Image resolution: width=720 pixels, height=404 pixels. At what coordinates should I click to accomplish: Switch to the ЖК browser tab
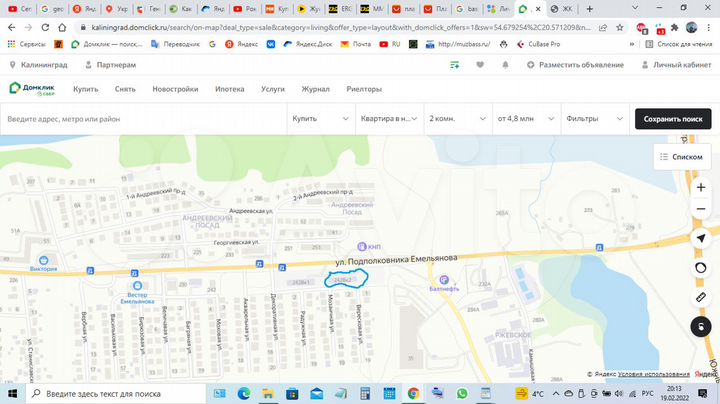(x=563, y=9)
